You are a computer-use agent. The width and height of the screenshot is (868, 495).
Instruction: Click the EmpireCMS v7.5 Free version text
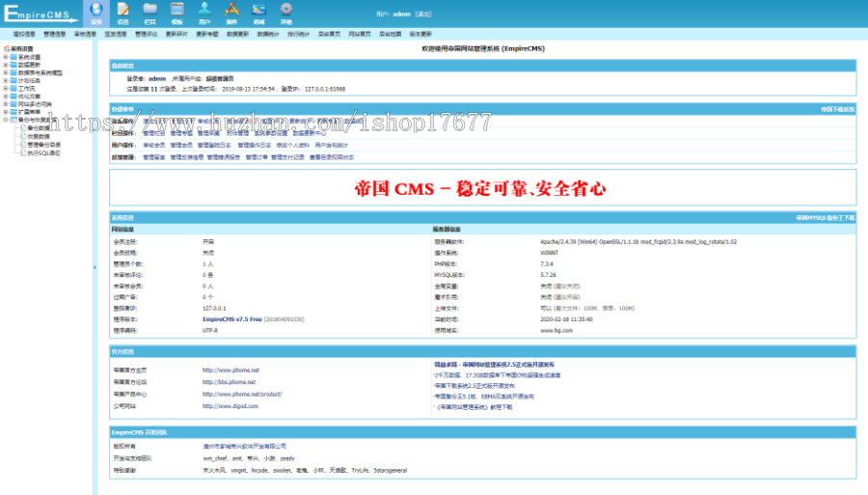pos(231,319)
